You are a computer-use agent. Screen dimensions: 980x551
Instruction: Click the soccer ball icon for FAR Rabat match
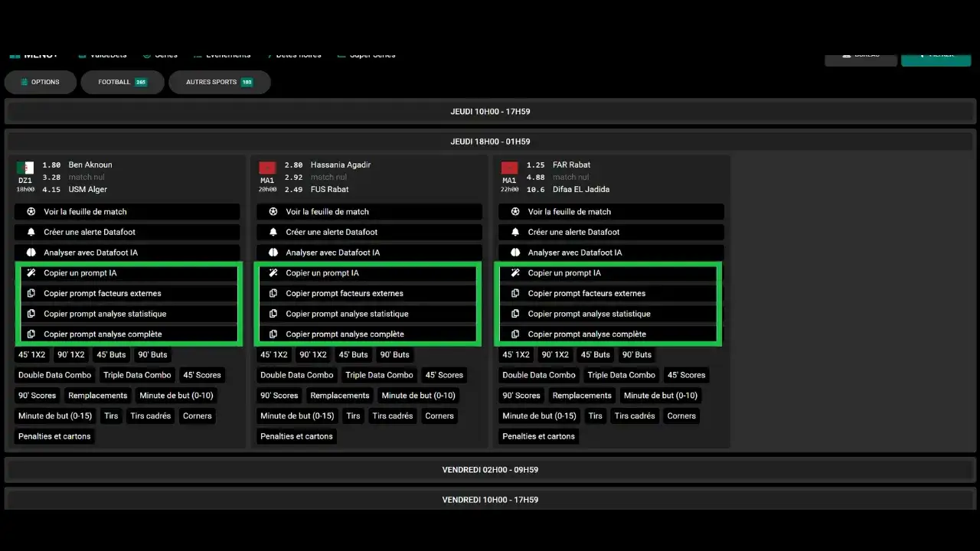pos(515,212)
